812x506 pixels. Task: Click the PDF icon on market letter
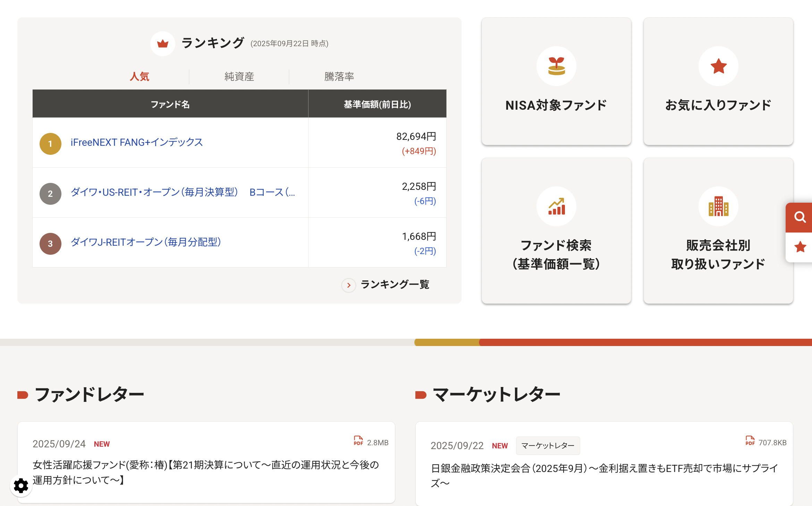coord(750,441)
